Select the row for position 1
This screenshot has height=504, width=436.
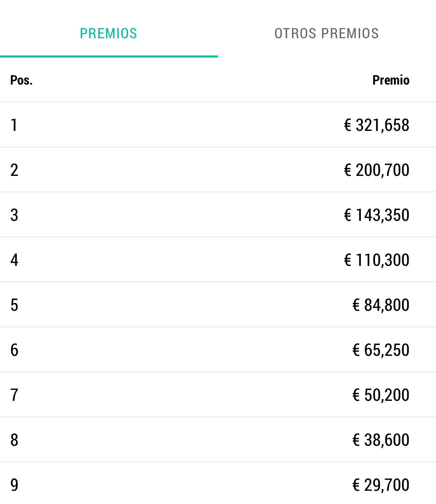tap(218, 124)
